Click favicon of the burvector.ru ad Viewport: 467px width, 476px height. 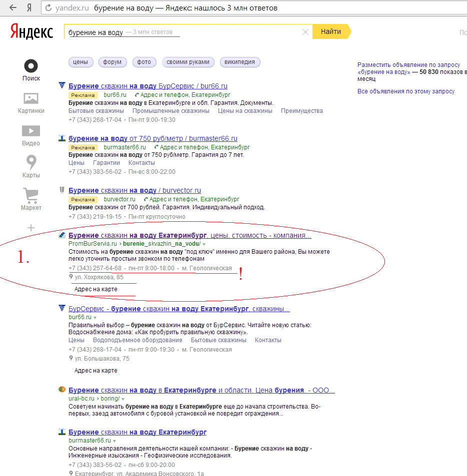(62, 190)
